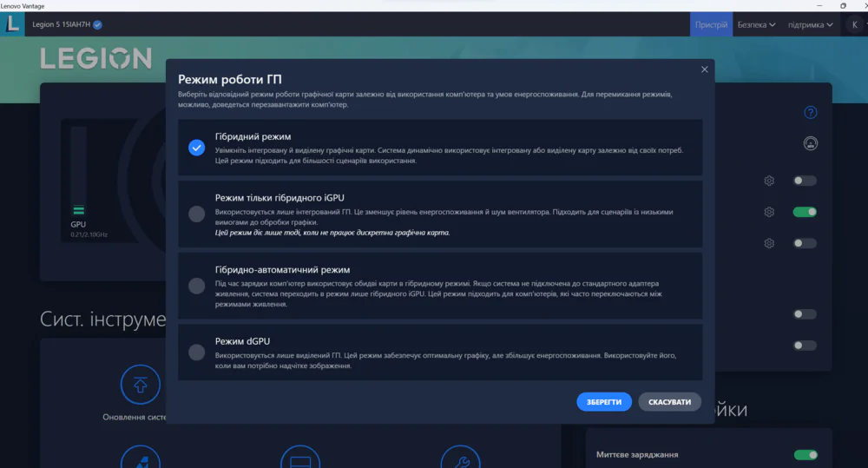Click the LEGION logo
This screenshot has height=468, width=868.
tap(95, 58)
